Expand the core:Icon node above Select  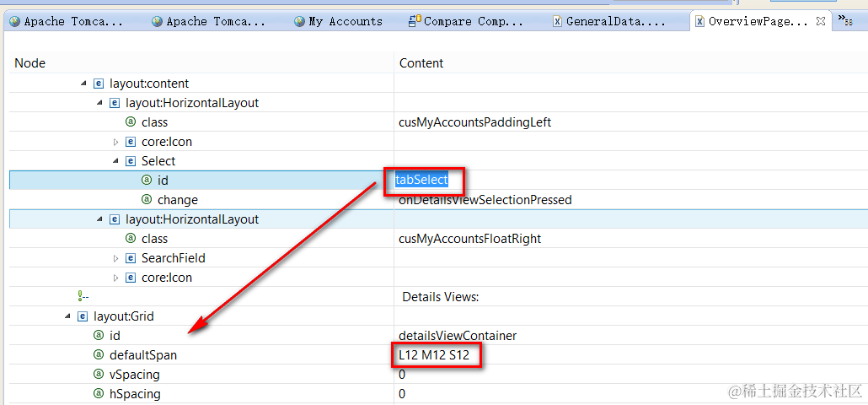click(115, 142)
